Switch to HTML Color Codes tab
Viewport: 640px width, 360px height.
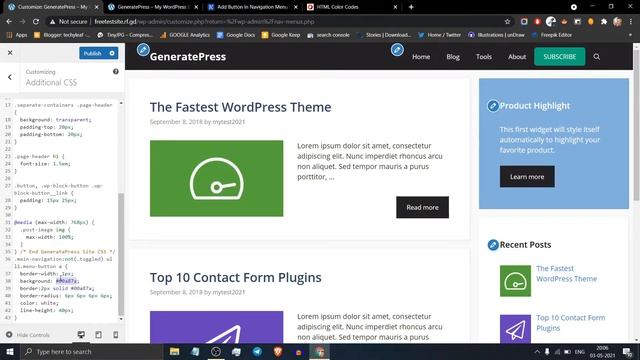click(338, 7)
